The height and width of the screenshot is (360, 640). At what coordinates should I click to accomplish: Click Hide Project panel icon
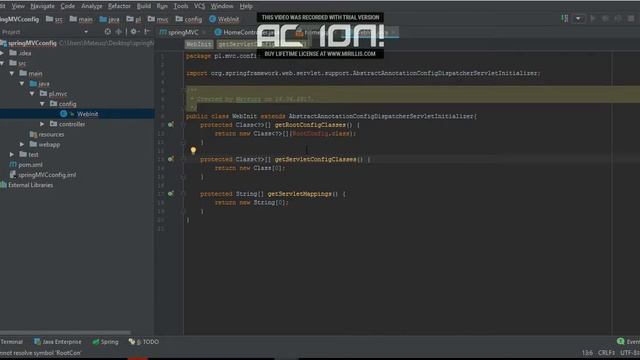point(147,32)
